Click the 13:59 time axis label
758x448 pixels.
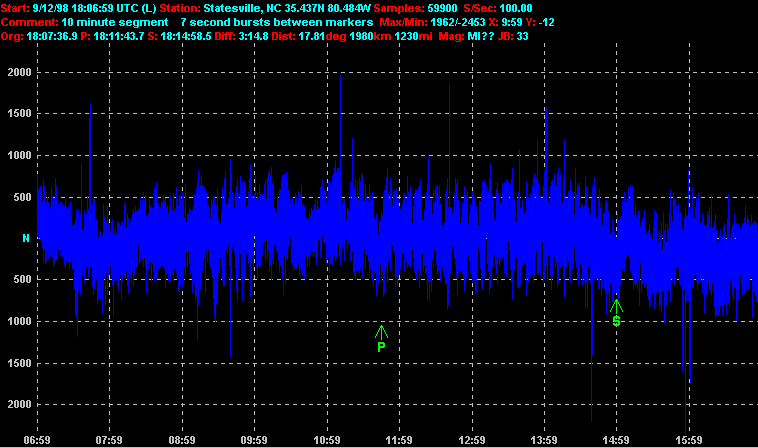tap(544, 440)
